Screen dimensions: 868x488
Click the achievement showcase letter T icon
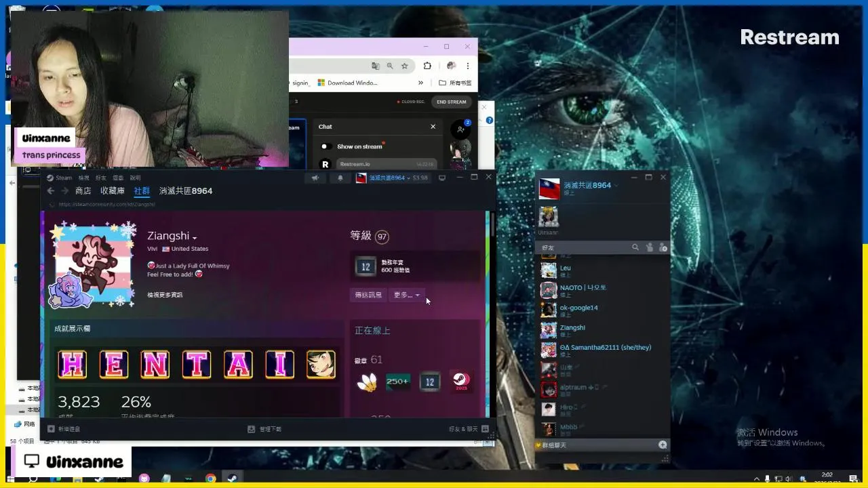[197, 365]
